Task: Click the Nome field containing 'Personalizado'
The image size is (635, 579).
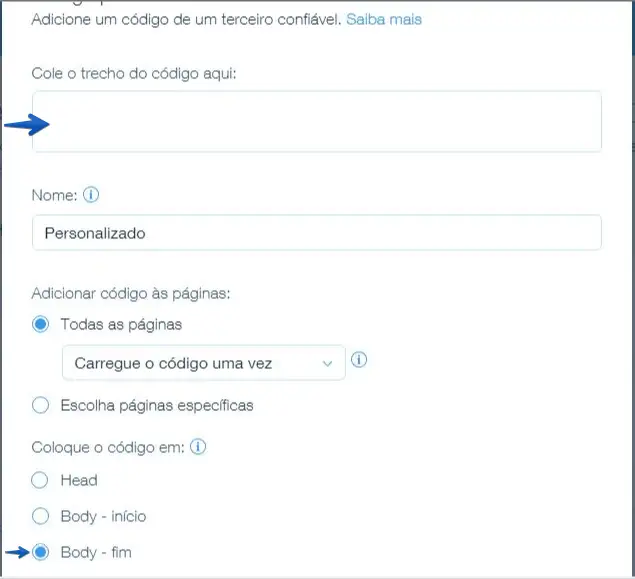Action: click(x=317, y=233)
